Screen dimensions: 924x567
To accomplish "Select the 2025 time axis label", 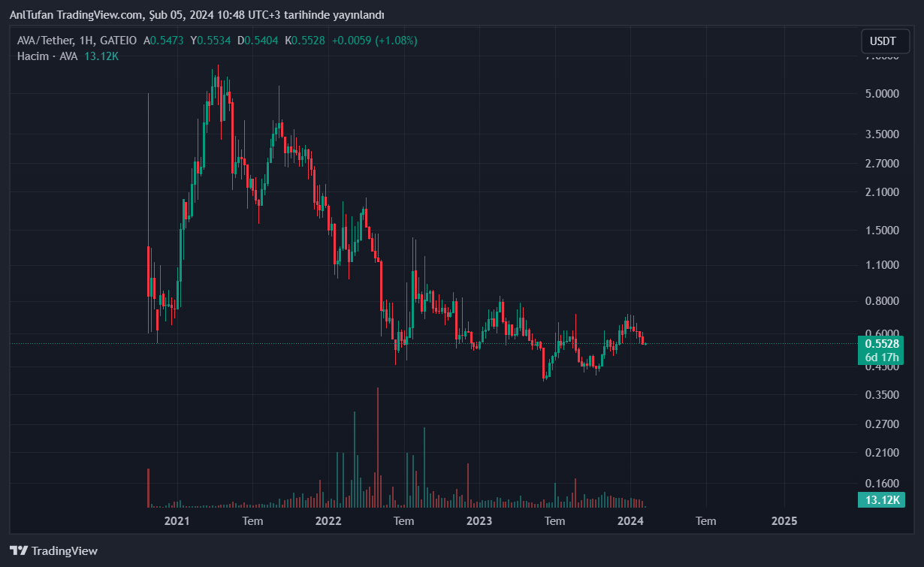I will [784, 520].
